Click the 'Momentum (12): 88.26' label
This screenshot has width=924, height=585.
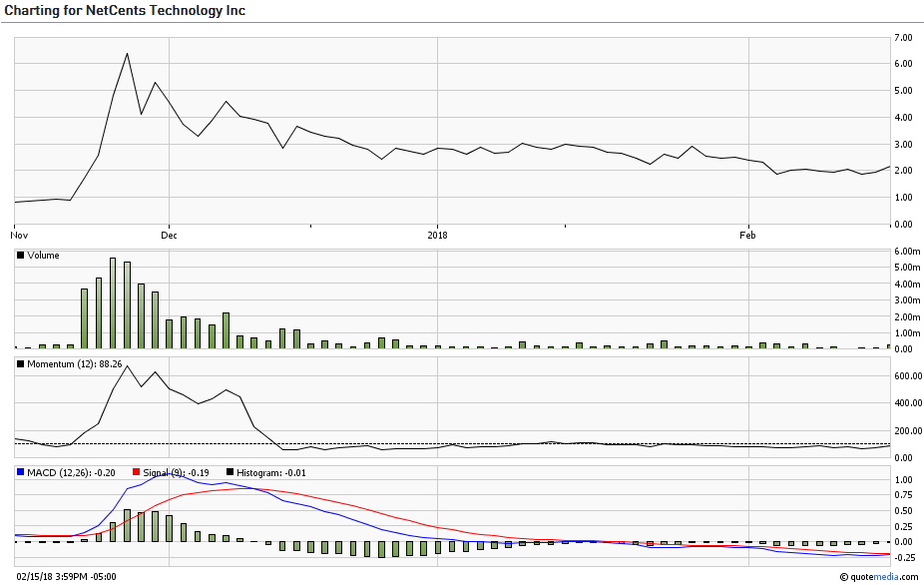(74, 364)
